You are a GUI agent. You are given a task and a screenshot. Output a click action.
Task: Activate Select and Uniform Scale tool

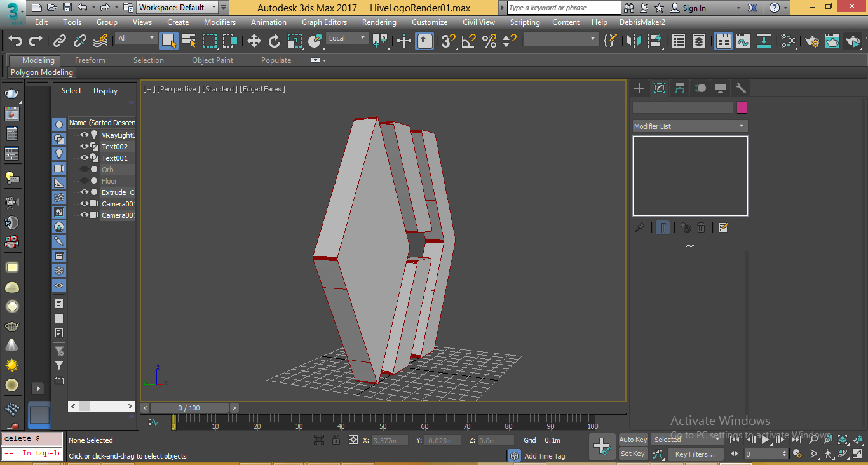[x=295, y=41]
